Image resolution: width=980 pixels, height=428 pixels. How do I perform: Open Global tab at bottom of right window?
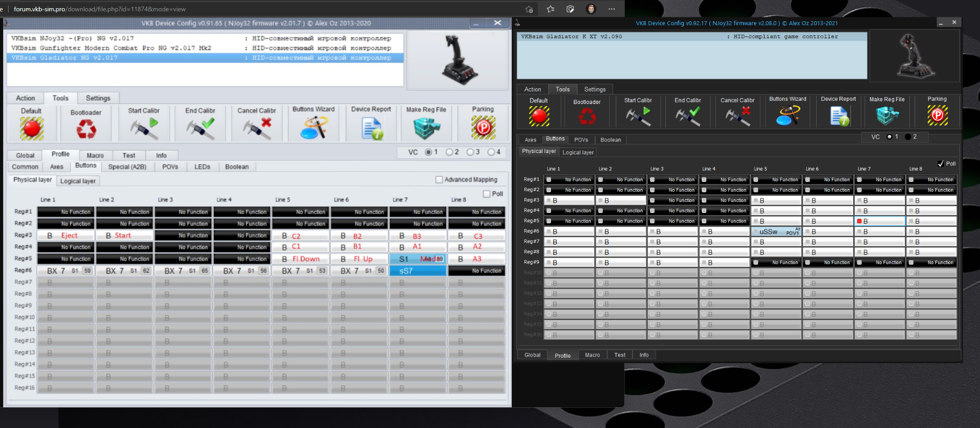click(532, 355)
